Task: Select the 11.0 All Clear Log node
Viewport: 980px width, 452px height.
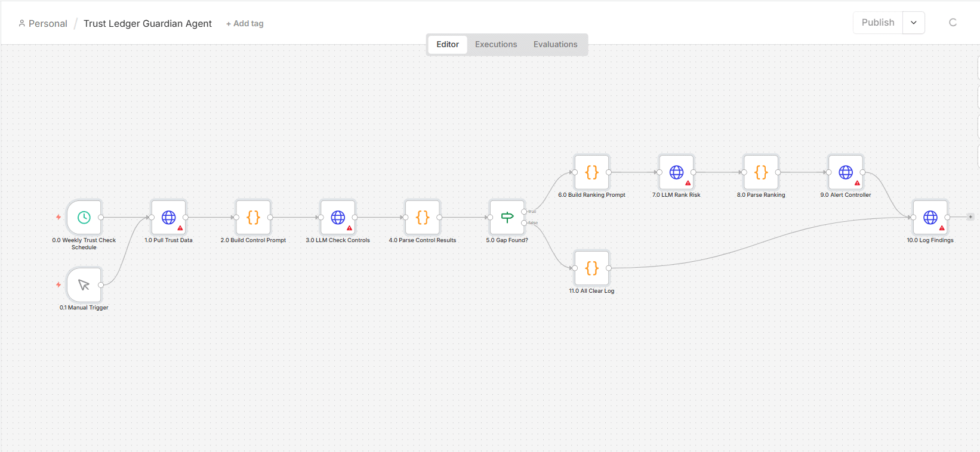Action: coord(592,268)
